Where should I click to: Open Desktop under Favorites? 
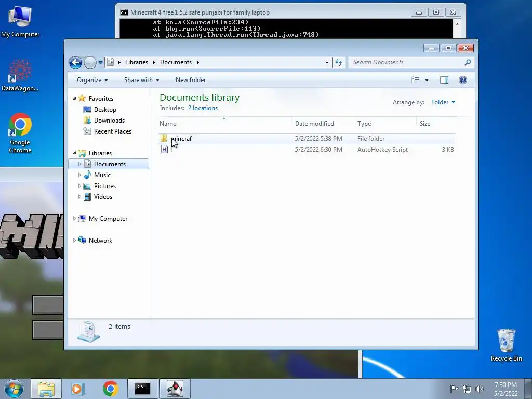click(105, 110)
